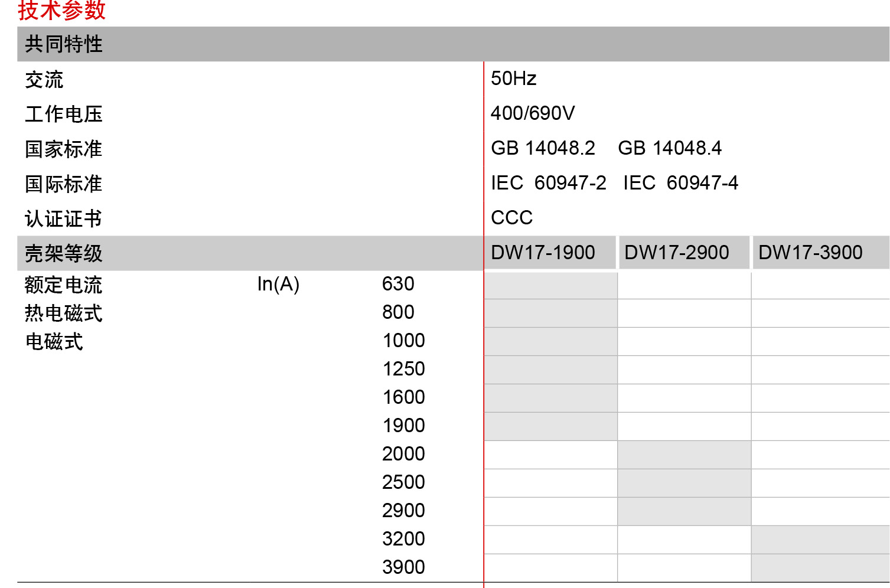Select the IEC 60947-4 standard text
Screen dimensions: 890x588
680,183
